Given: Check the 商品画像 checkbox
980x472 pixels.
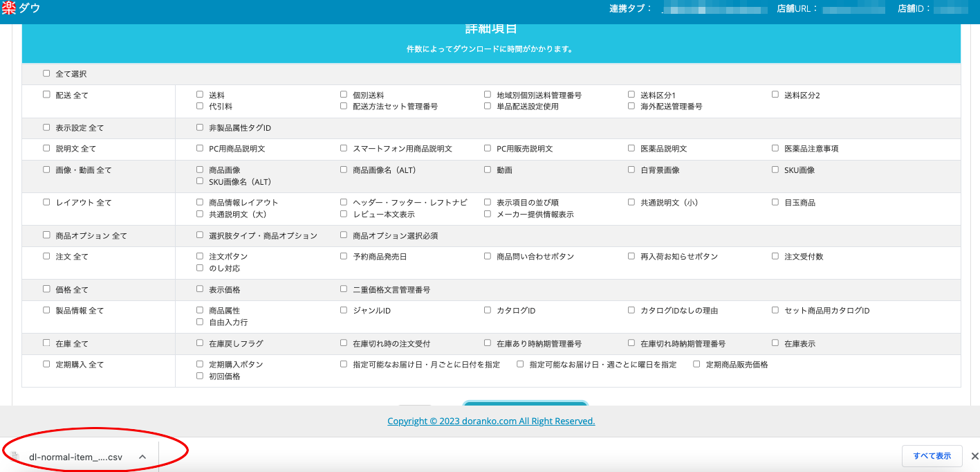Looking at the screenshot, I should tap(198, 169).
